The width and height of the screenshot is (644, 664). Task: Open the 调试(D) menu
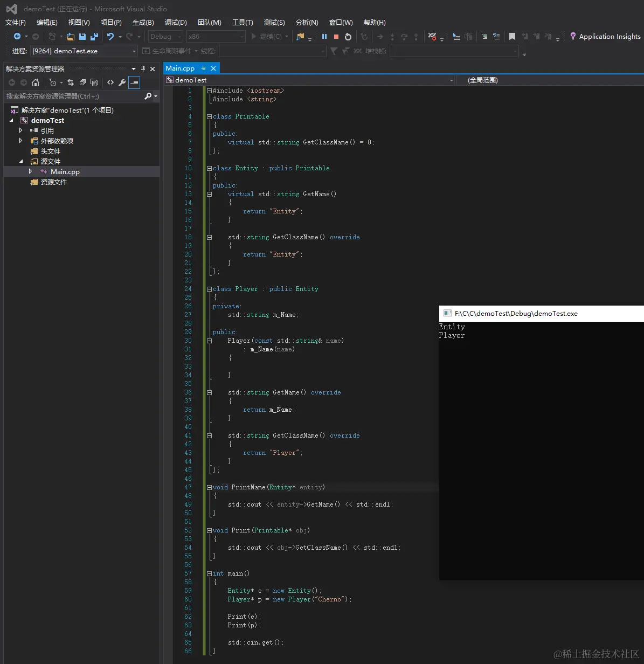pos(176,22)
